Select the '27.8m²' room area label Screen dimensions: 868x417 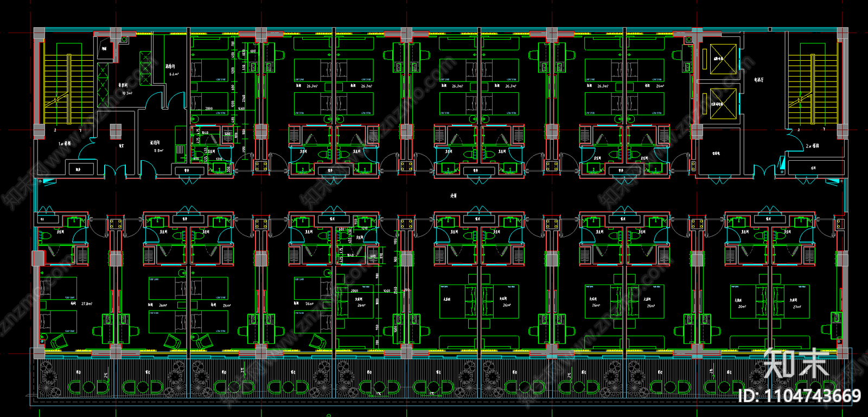[87, 304]
